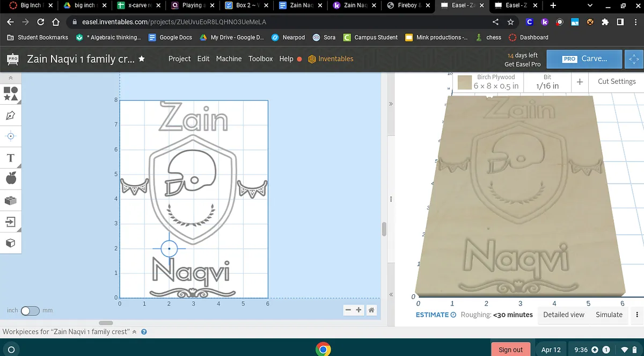Click the Simulate button
The image size is (644, 356).
tap(609, 315)
